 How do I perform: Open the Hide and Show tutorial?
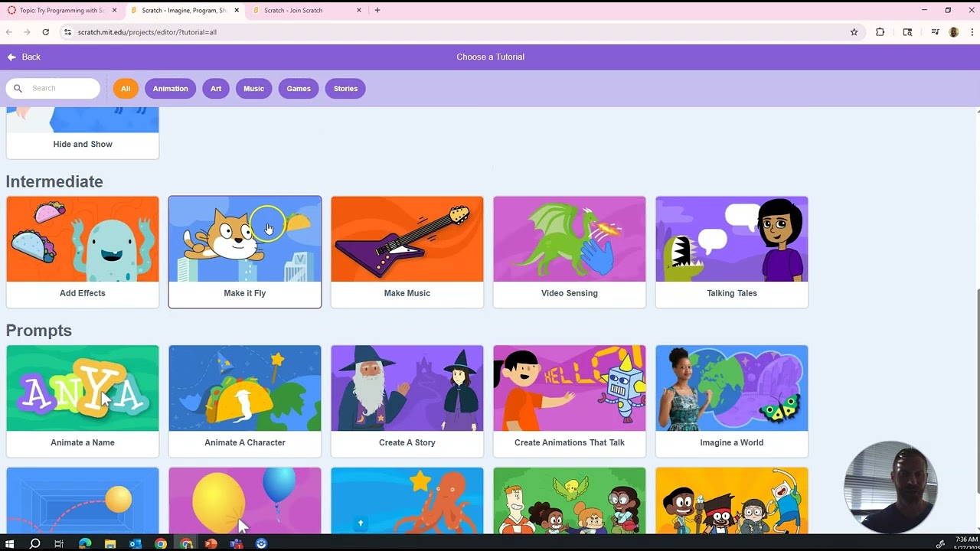pyautogui.click(x=83, y=133)
